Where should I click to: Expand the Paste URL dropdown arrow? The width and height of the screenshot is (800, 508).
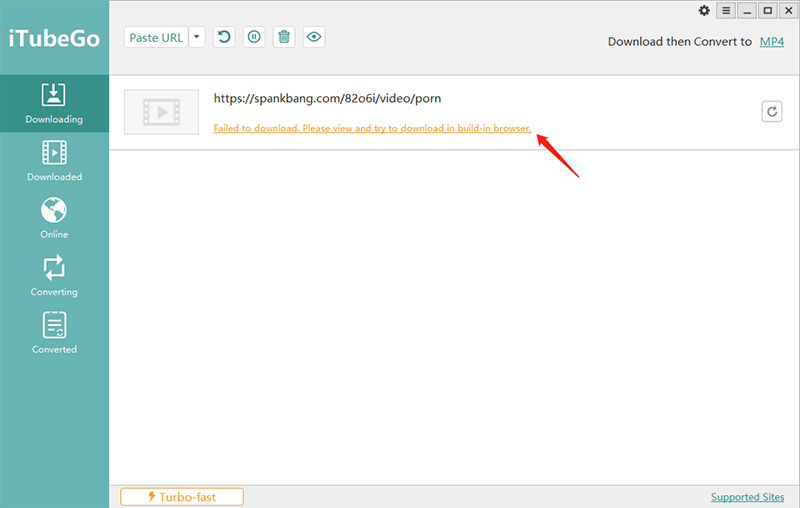197,37
